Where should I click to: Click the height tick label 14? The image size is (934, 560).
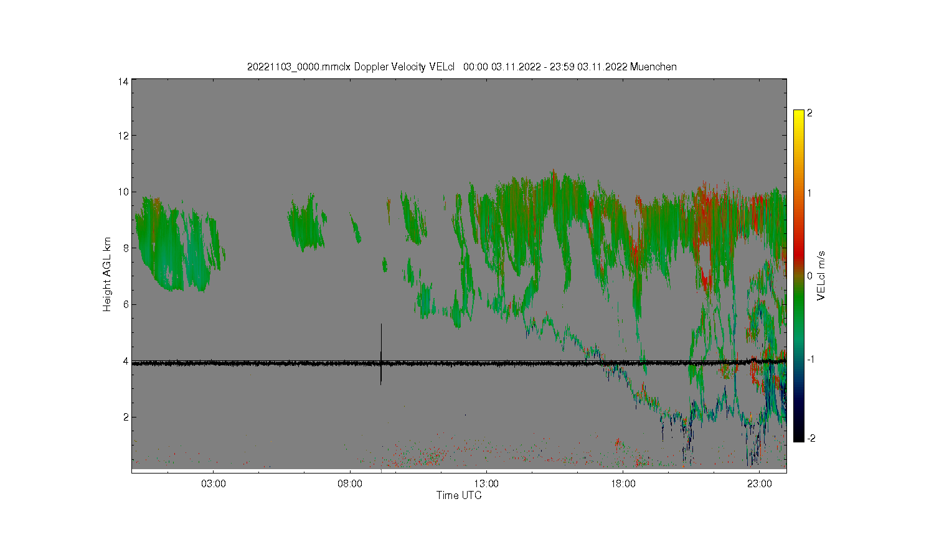(124, 82)
